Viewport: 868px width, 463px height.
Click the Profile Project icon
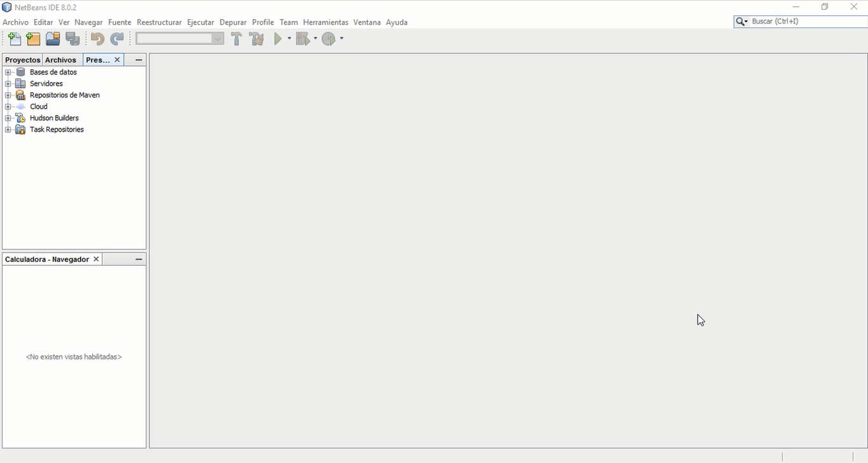click(329, 39)
